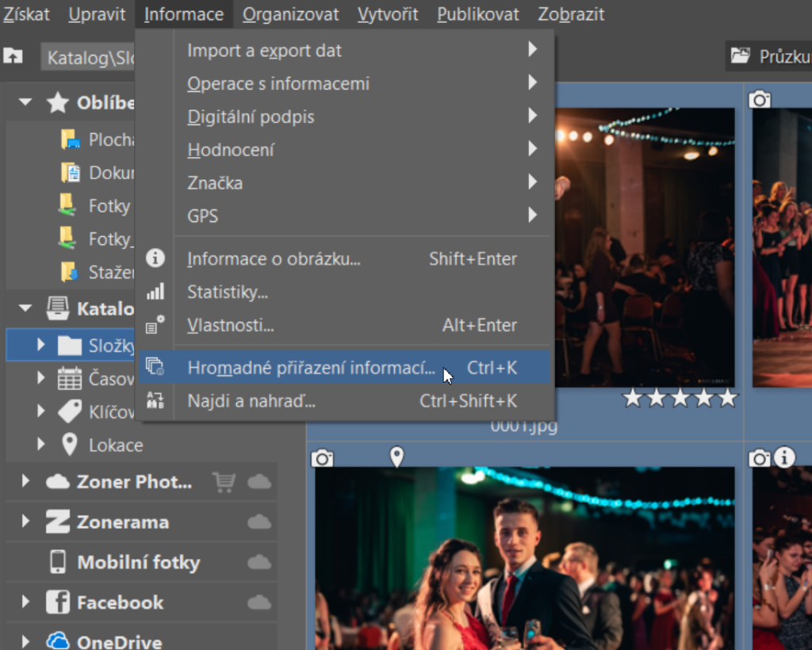Click the mobile phone icon
This screenshot has width=812, height=650.
(57, 562)
